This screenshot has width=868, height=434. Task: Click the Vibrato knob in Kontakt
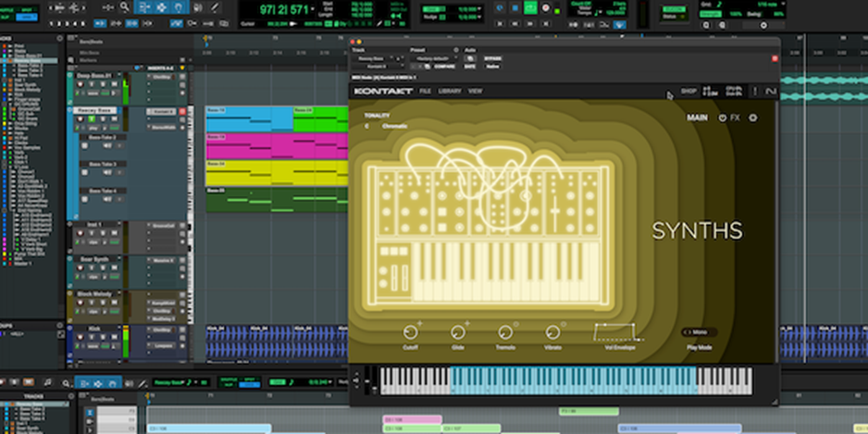coord(552,332)
